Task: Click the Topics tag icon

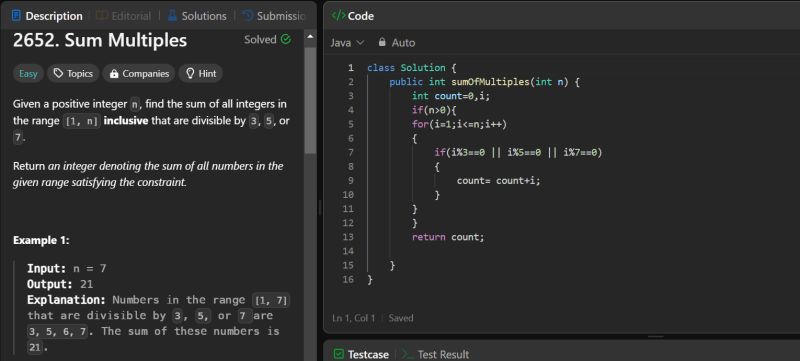Action: [58, 73]
